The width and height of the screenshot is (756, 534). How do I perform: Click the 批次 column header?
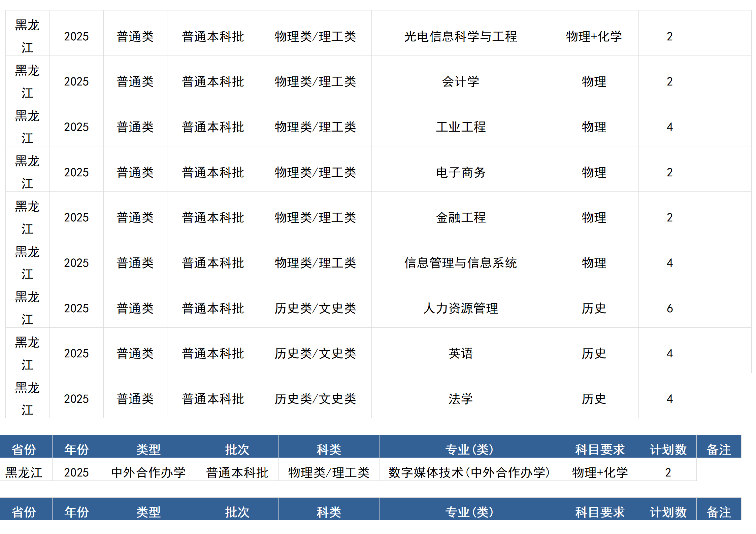click(237, 448)
